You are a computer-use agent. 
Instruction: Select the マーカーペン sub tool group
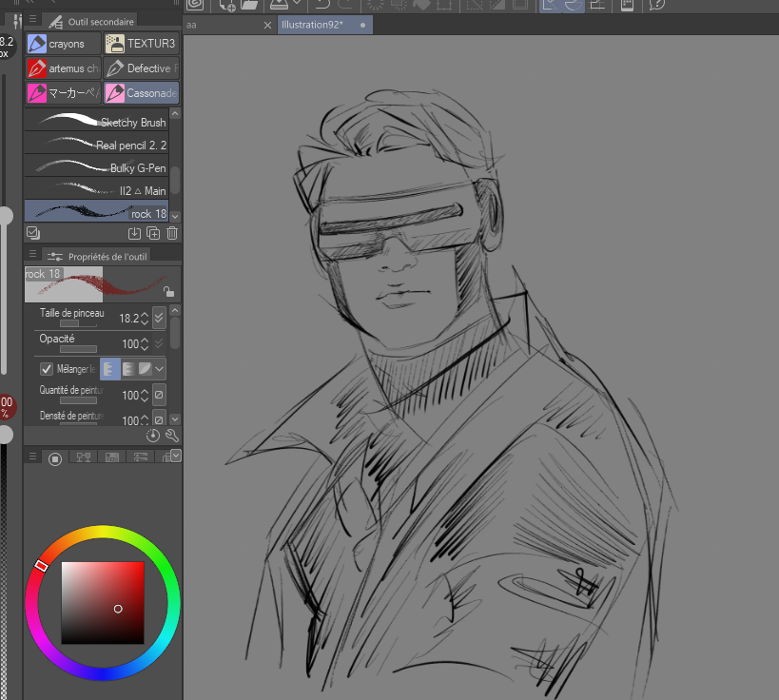63,93
